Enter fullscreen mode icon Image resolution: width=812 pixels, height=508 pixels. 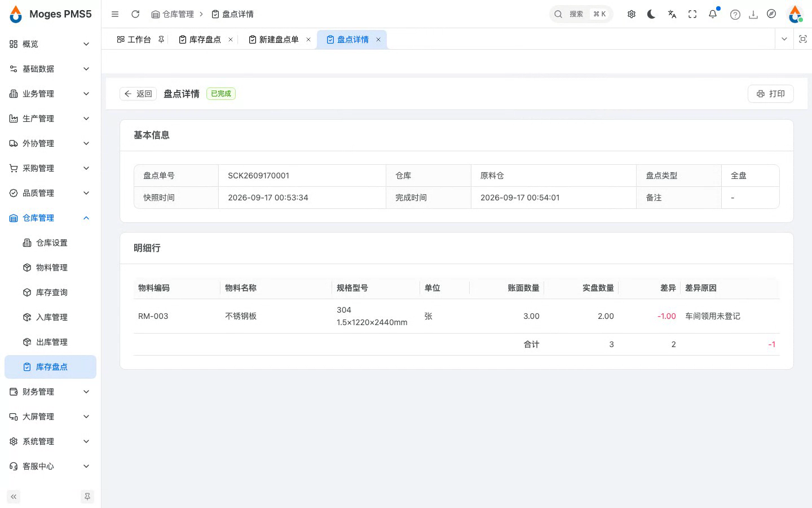692,14
